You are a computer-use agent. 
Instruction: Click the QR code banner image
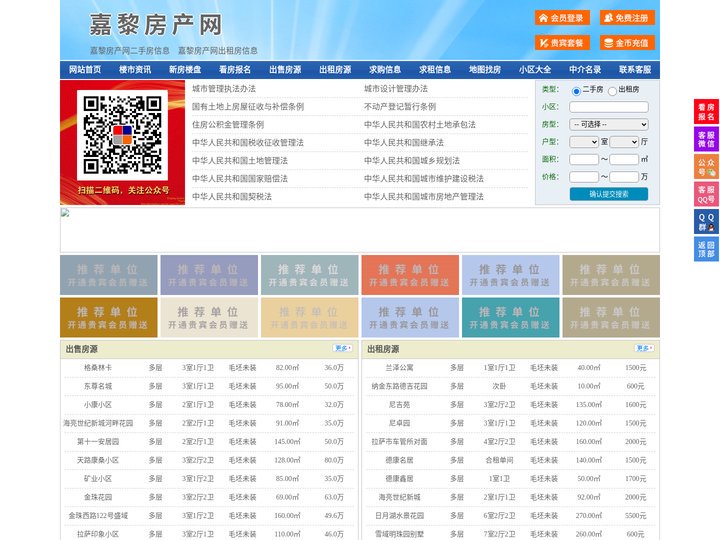click(x=123, y=142)
